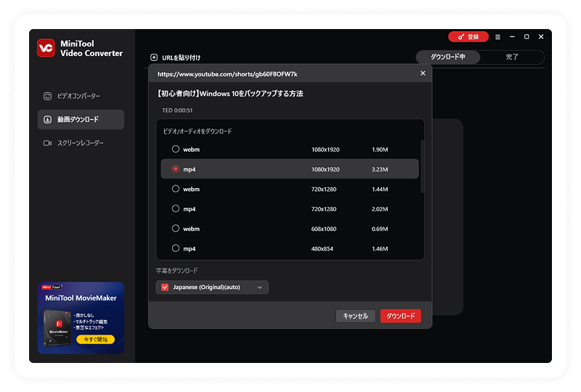Screen dimensions: 581x392
Task: Click the MiniTool MovieMaker ad banner
Action: [x=81, y=318]
